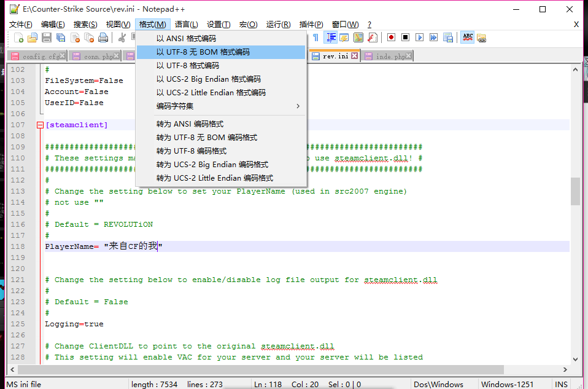Viewport: 588px width, 389px height.
Task: Toggle the INS insert mode indicator
Action: click(x=561, y=384)
